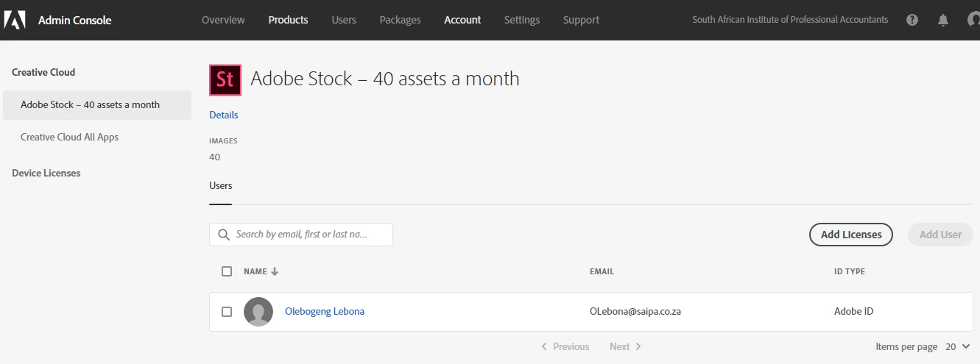This screenshot has width=980, height=364.
Task: Check the Olebogeng Lebona row checkbox
Action: tap(227, 312)
